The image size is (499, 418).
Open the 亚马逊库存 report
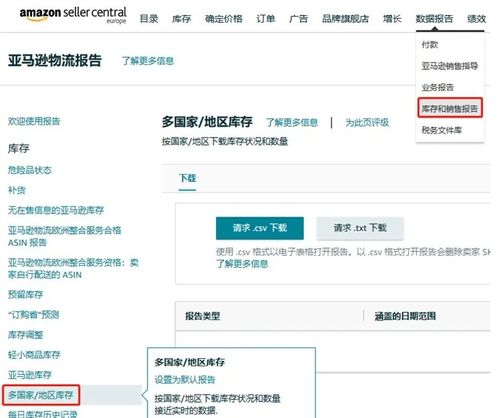tap(30, 375)
